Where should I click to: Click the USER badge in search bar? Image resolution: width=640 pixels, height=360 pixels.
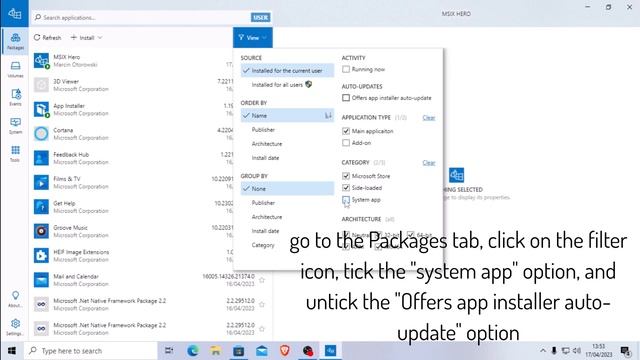(260, 18)
